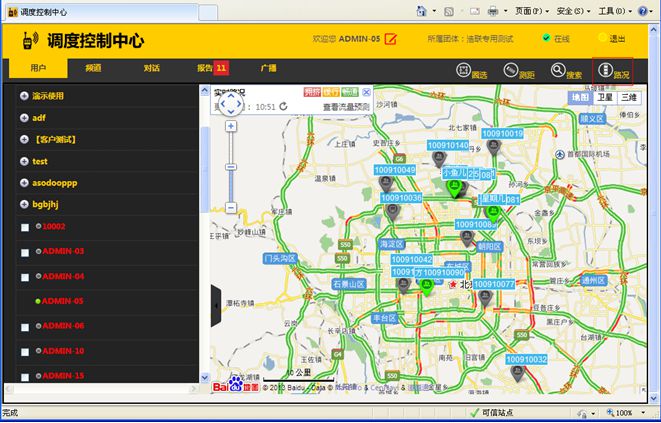Open a new blank browser tab
This screenshot has height=423, width=661.
(x=208, y=13)
